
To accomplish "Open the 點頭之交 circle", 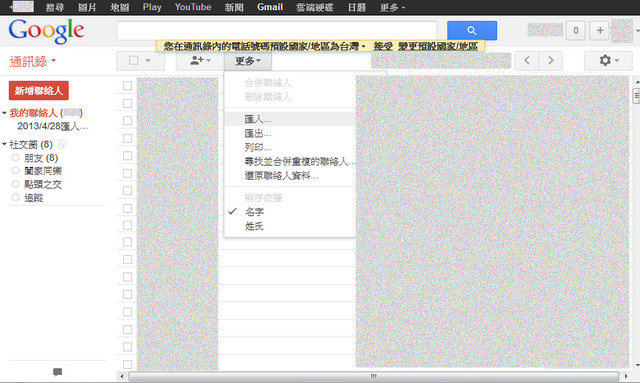I will coord(43,185).
